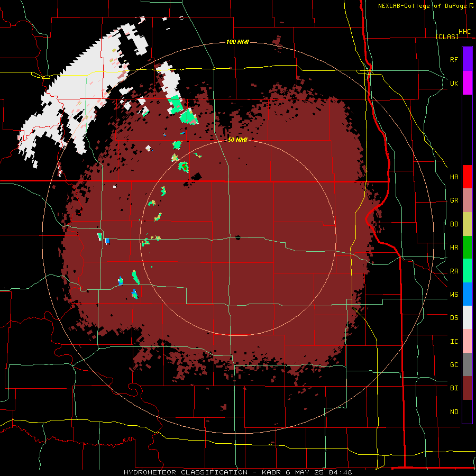This screenshot has height=476, width=476.
Task: Click the RF legend label
Action: click(x=454, y=59)
